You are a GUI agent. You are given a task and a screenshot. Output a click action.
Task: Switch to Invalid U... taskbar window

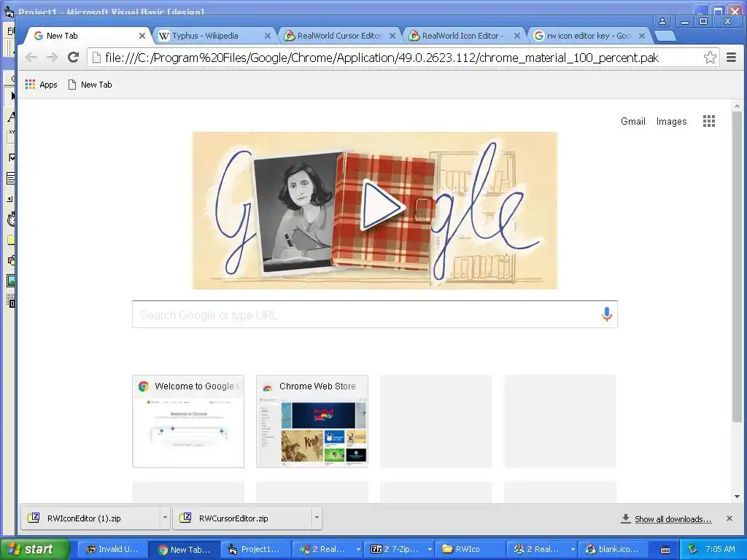(112, 550)
